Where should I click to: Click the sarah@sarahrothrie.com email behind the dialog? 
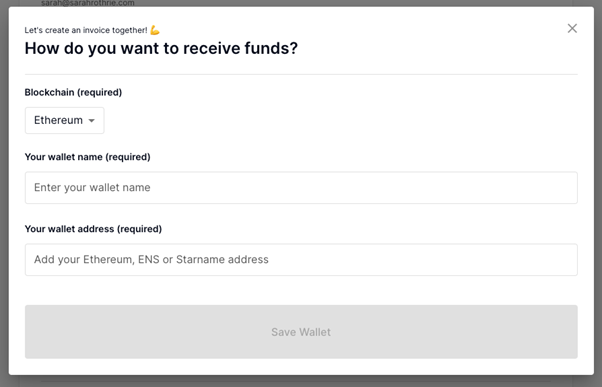click(88, 3)
